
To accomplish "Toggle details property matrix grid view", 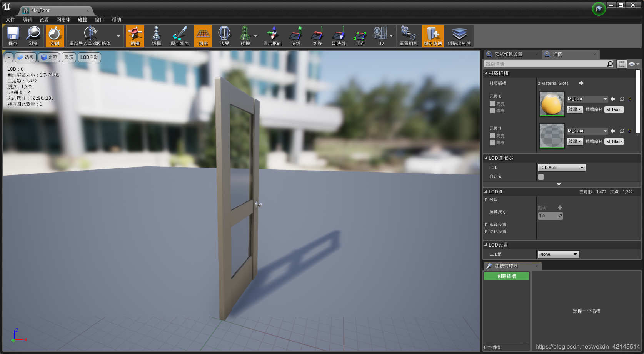I will click(622, 64).
